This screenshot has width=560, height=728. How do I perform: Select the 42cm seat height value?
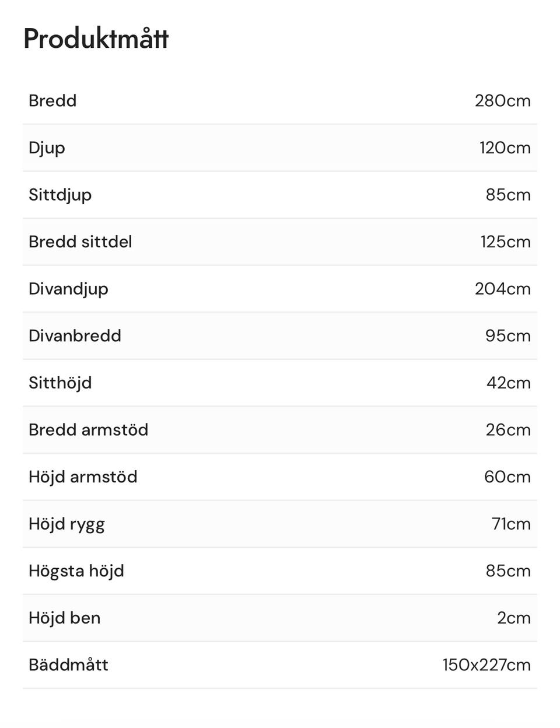point(508,383)
